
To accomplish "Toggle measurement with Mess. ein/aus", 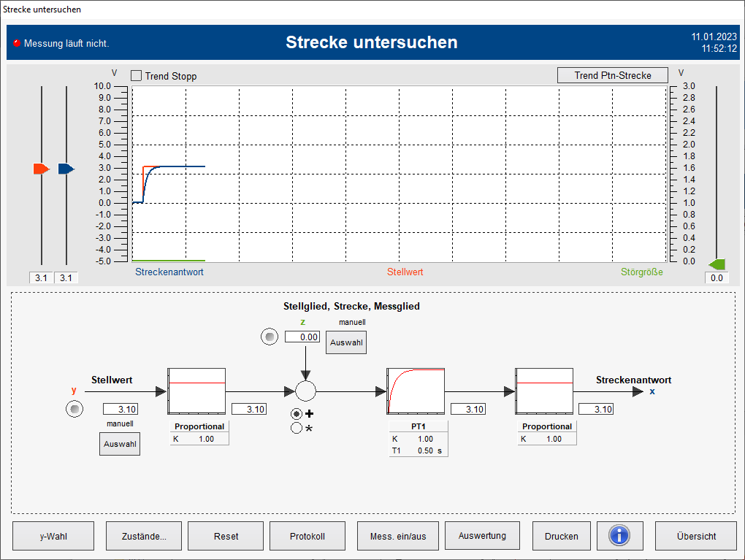I will pos(398,536).
